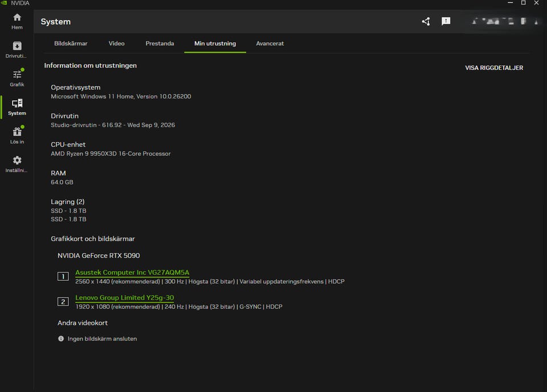Click the NVIDIA logo in the title bar
This screenshot has height=392, width=547.
[x=4, y=3]
